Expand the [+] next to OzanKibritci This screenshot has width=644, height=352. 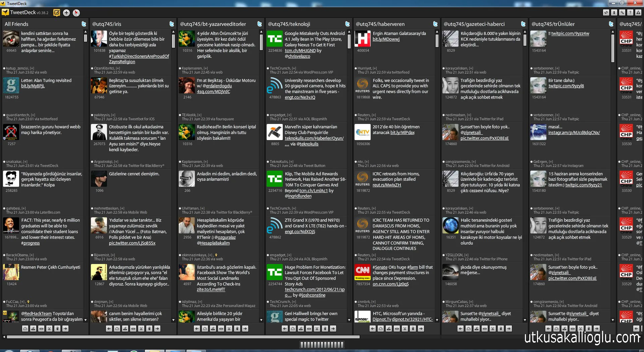click(118, 68)
